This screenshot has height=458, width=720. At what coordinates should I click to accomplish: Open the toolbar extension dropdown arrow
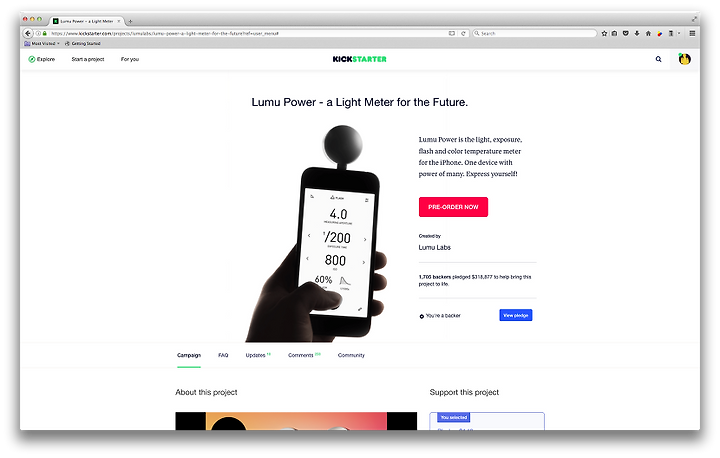[x=679, y=34]
